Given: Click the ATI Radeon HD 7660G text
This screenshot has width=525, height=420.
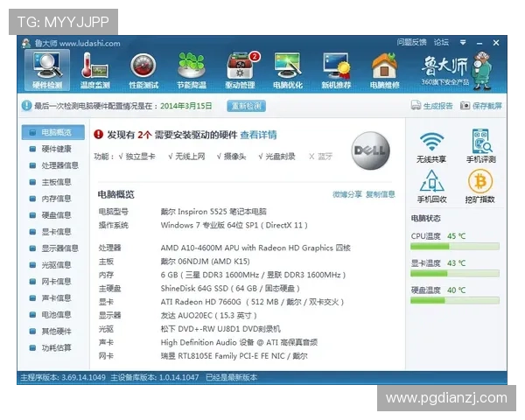Looking at the screenshot, I should pyautogui.click(x=252, y=302).
